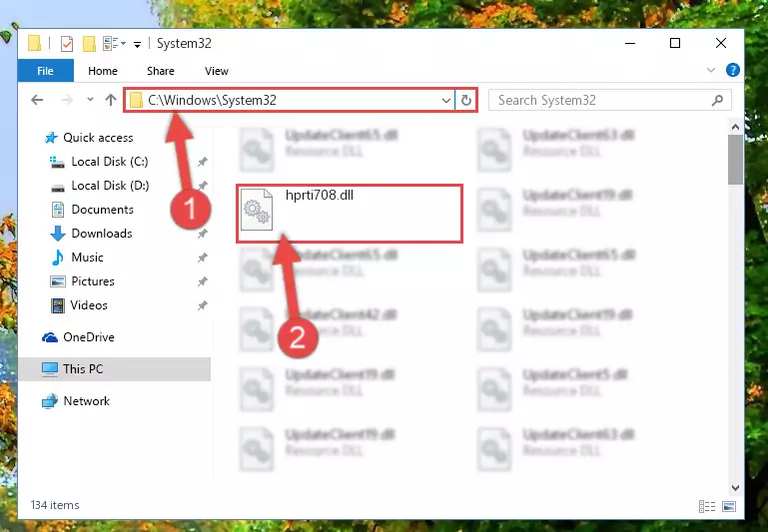Viewport: 768px width, 532px height.
Task: Go up one folder level
Action: click(111, 100)
